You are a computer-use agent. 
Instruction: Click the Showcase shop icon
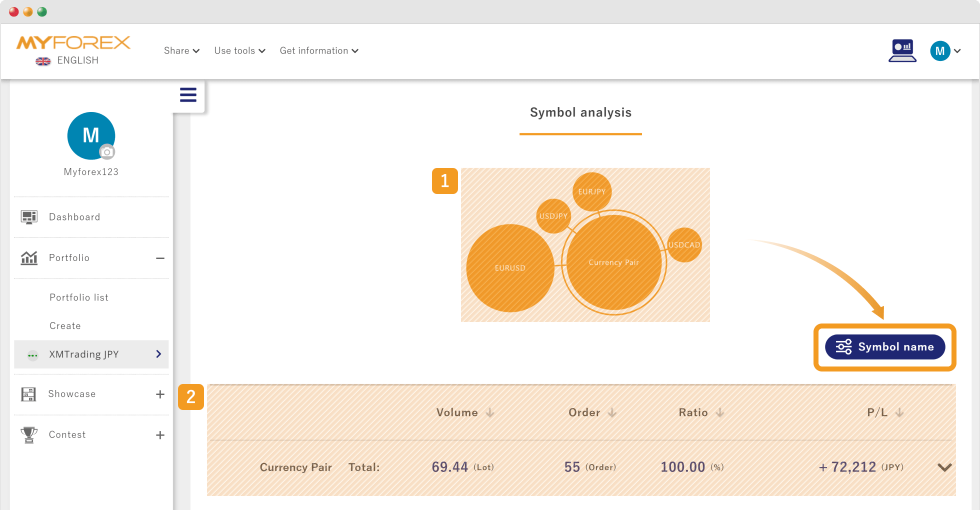coord(28,394)
